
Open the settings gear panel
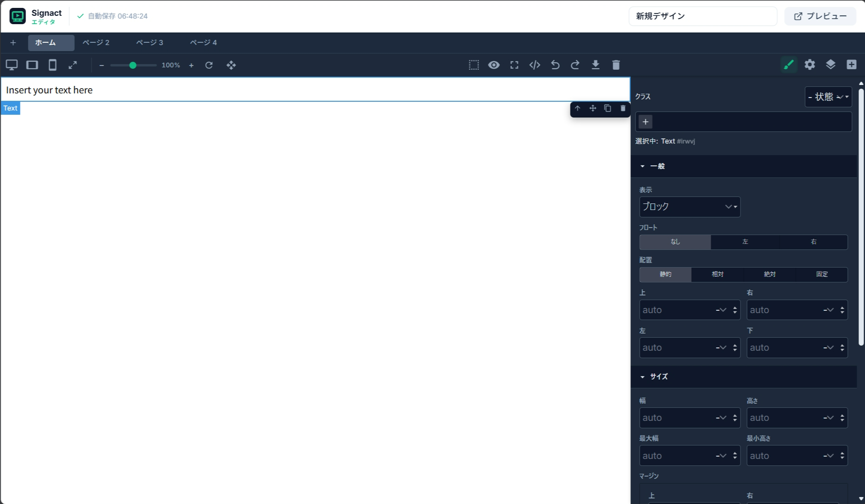coord(810,65)
